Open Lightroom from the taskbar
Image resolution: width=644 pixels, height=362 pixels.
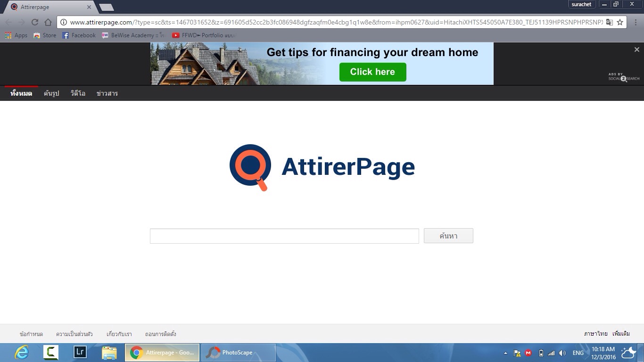tap(80, 353)
